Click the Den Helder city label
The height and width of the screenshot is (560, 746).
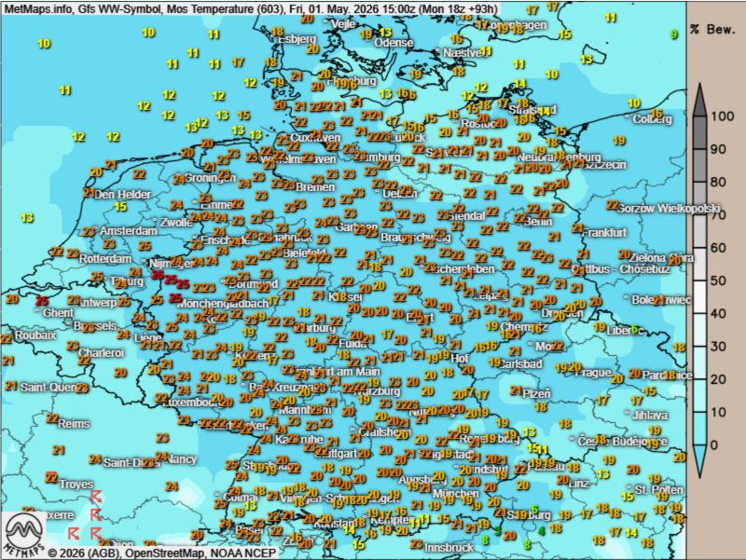coord(122,195)
